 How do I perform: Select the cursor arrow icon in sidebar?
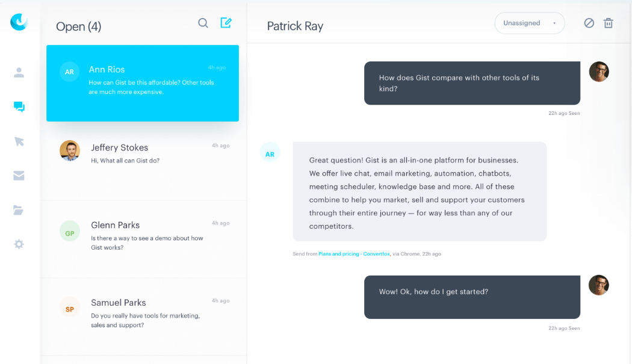tap(19, 141)
